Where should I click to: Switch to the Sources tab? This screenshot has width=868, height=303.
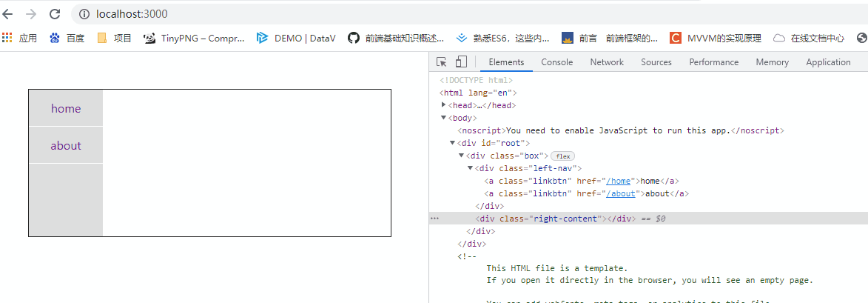tap(656, 62)
